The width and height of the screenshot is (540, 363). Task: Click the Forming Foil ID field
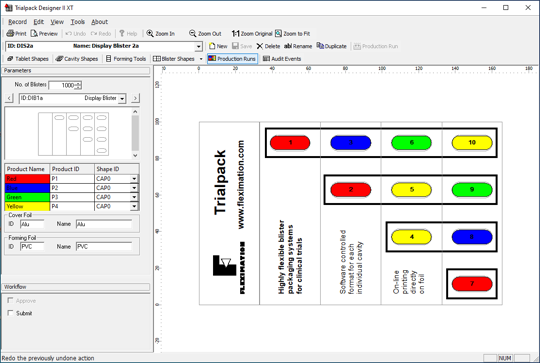click(x=32, y=247)
